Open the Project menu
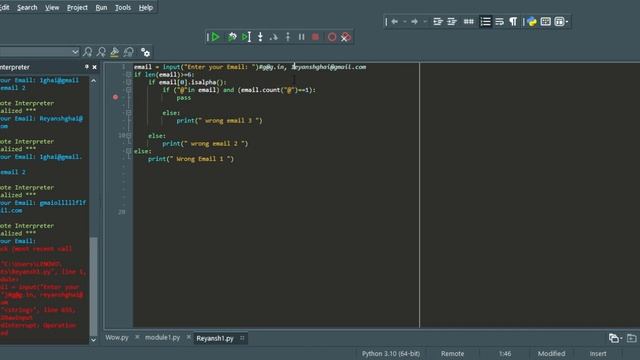640x360 pixels. [77, 7]
